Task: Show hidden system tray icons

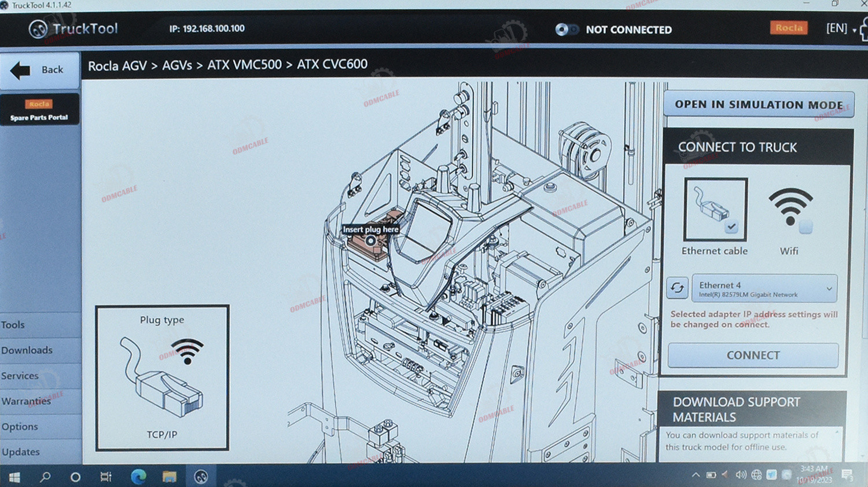Action: tap(696, 475)
